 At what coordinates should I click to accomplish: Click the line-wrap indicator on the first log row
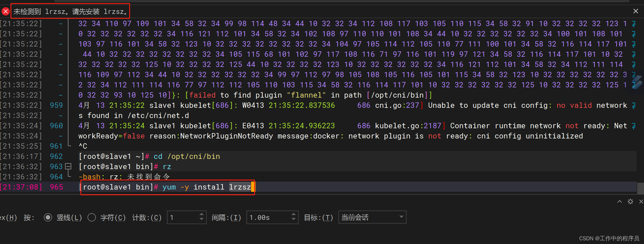633,24
